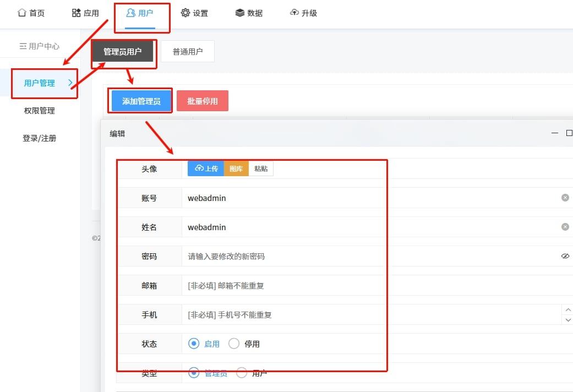The image size is (573, 392).
Task: Open 登录/注册 in the sidebar
Action: (x=40, y=138)
